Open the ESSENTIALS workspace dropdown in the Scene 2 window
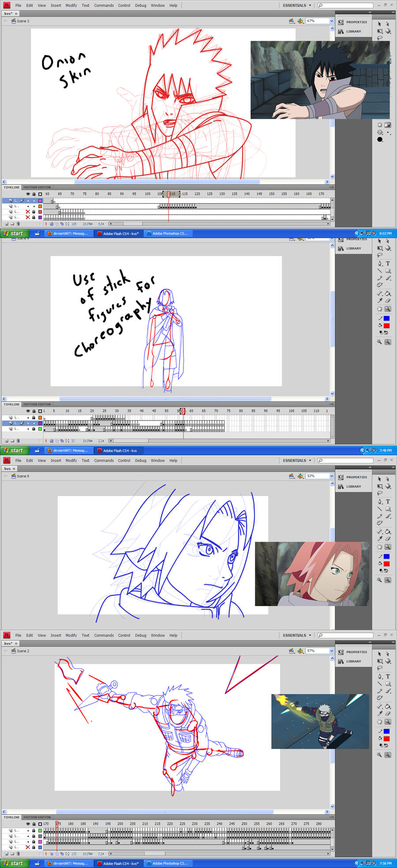 point(297,635)
